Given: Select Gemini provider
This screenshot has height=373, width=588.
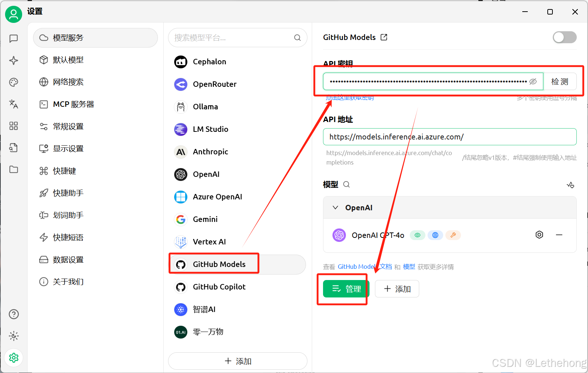Looking at the screenshot, I should [x=238, y=219].
